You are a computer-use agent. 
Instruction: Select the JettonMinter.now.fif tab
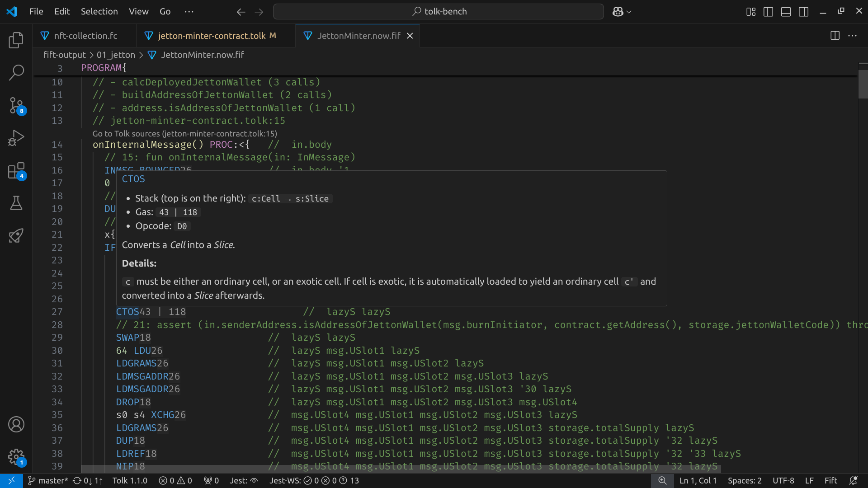coord(359,36)
